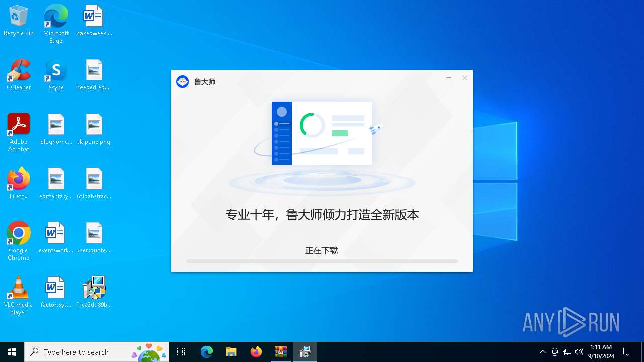Open Adobe Acrobat desktop shortcut
This screenshot has width=644, height=362.
19,132
